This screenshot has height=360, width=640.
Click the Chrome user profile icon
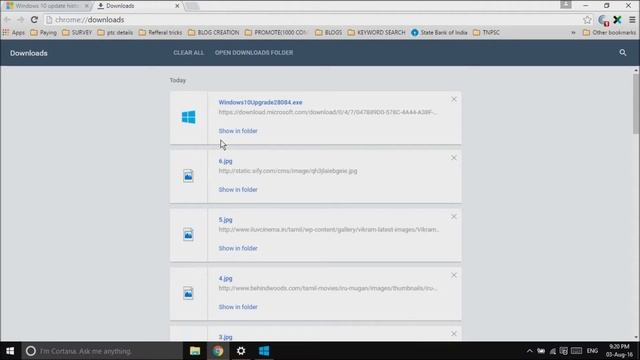tap(566, 5)
